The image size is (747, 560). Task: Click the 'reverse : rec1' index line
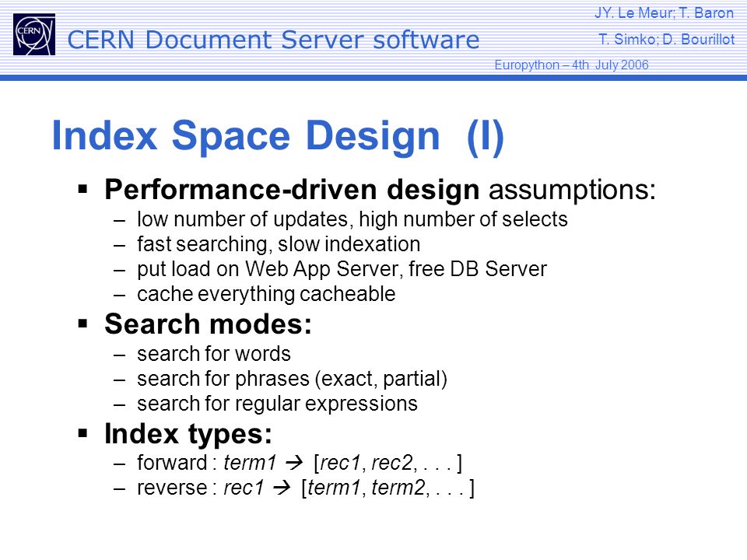(305, 488)
